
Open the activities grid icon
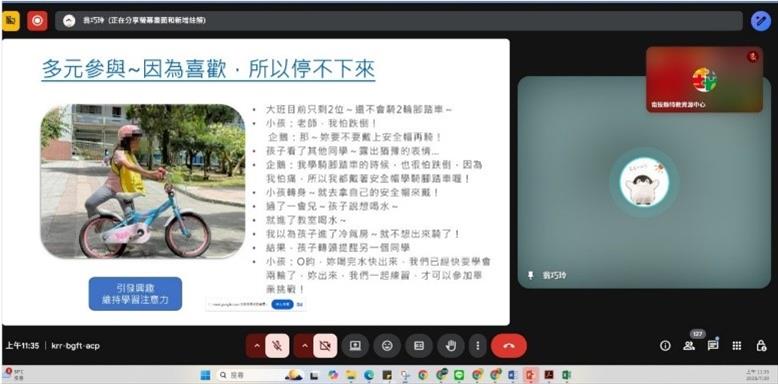(737, 346)
